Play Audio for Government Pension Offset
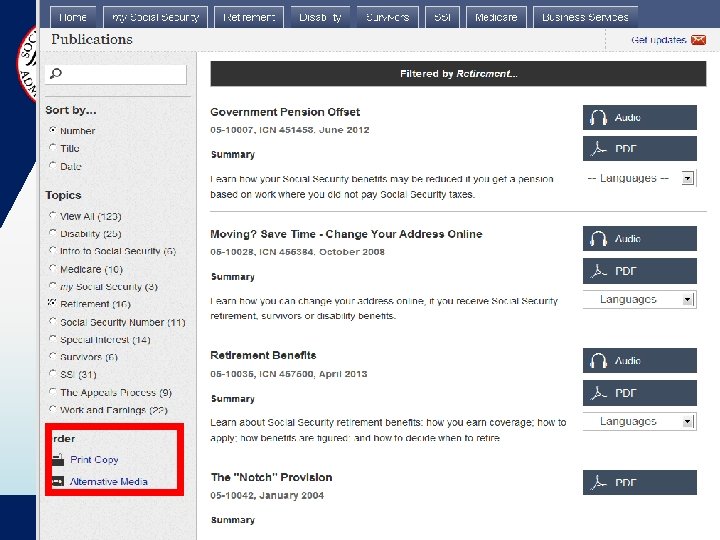The image size is (720, 540). (640, 118)
